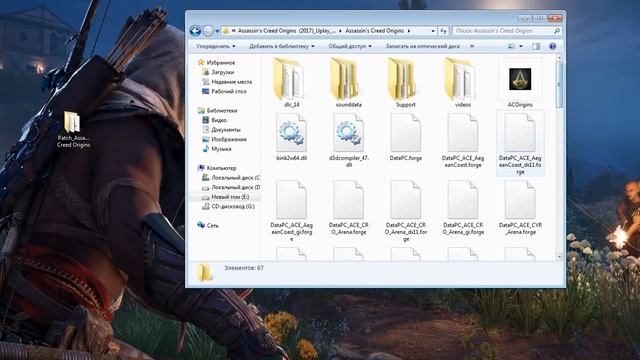Click Записать на оптический диск

coord(422,46)
